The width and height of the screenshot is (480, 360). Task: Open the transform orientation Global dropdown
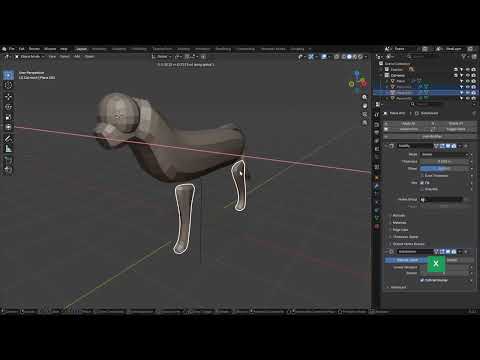pos(163,57)
